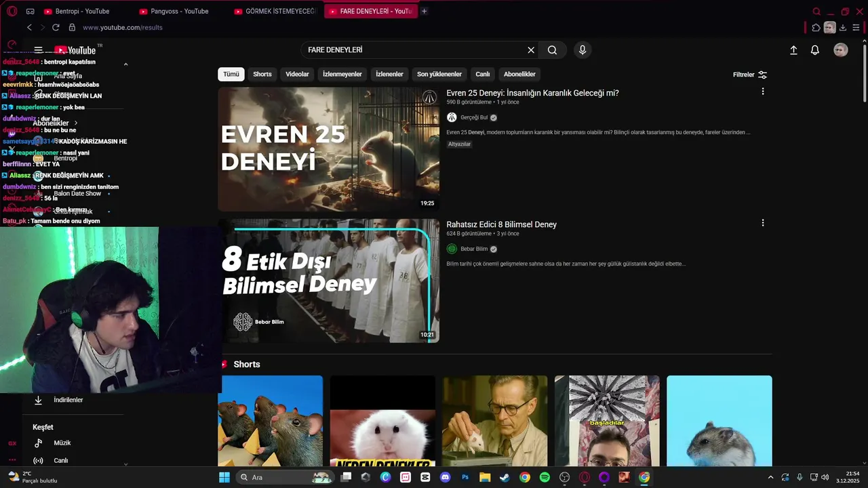Open the GX Corner gamepad icon
The image size is (868, 488).
[30, 12]
